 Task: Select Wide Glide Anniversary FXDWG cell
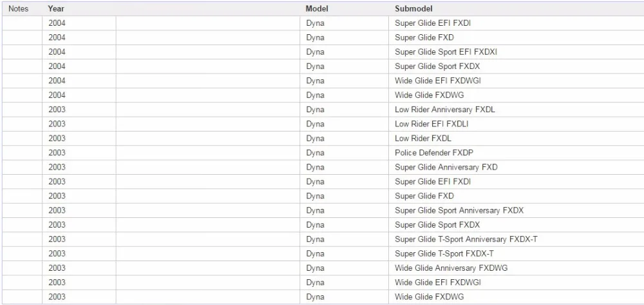pos(451,268)
